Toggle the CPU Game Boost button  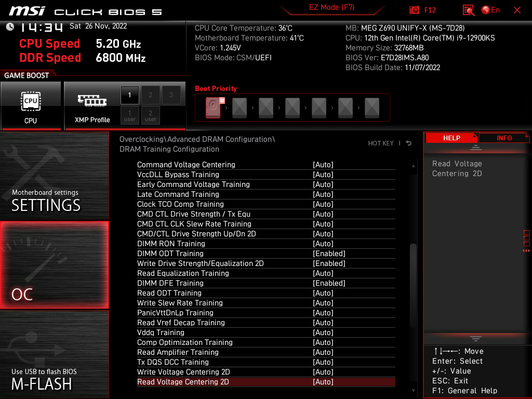coord(31,106)
